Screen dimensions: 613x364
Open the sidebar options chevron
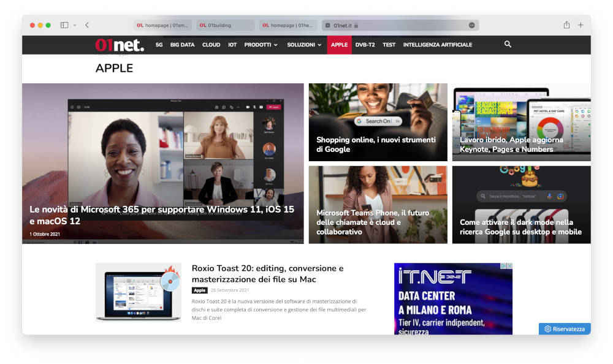coord(75,25)
